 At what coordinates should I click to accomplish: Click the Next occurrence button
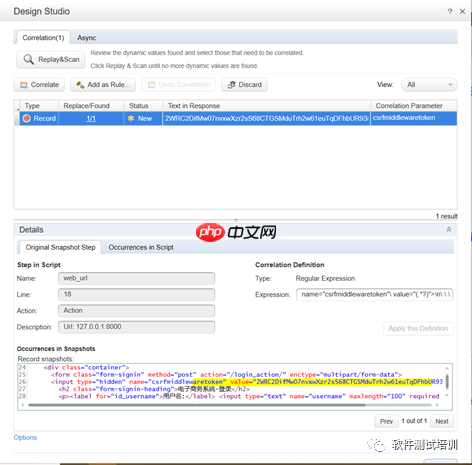point(442,421)
